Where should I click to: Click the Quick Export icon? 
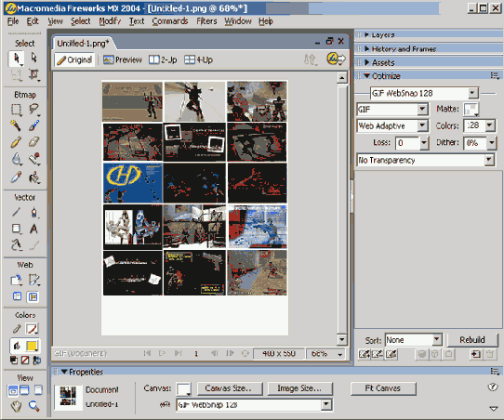point(336,59)
